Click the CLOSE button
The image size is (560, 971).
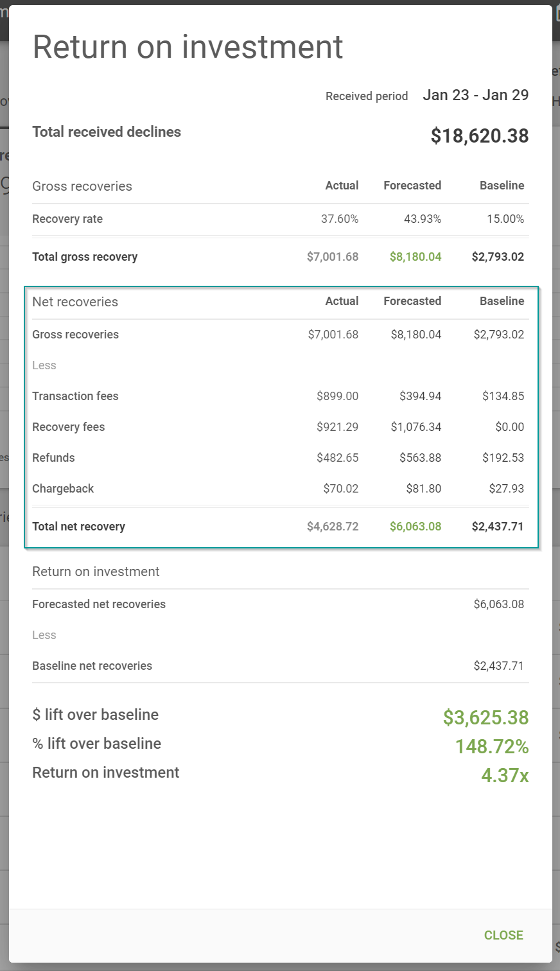(x=503, y=935)
